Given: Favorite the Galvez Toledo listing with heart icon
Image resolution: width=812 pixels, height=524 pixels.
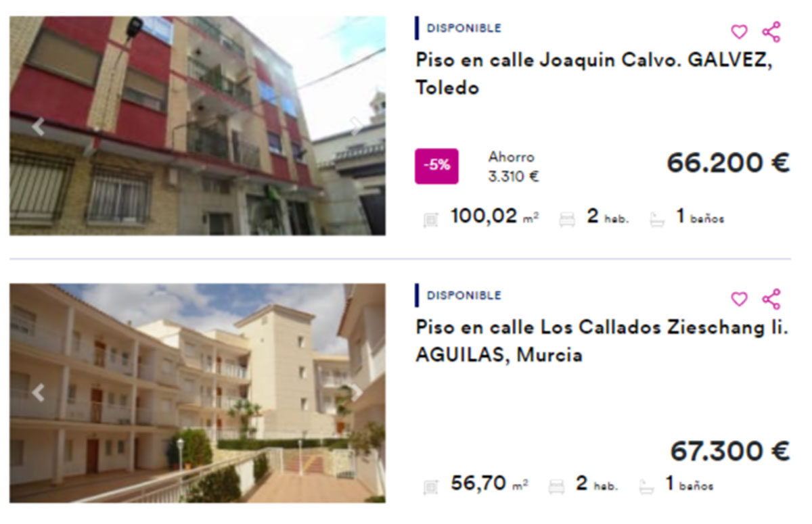Looking at the screenshot, I should pos(739,32).
